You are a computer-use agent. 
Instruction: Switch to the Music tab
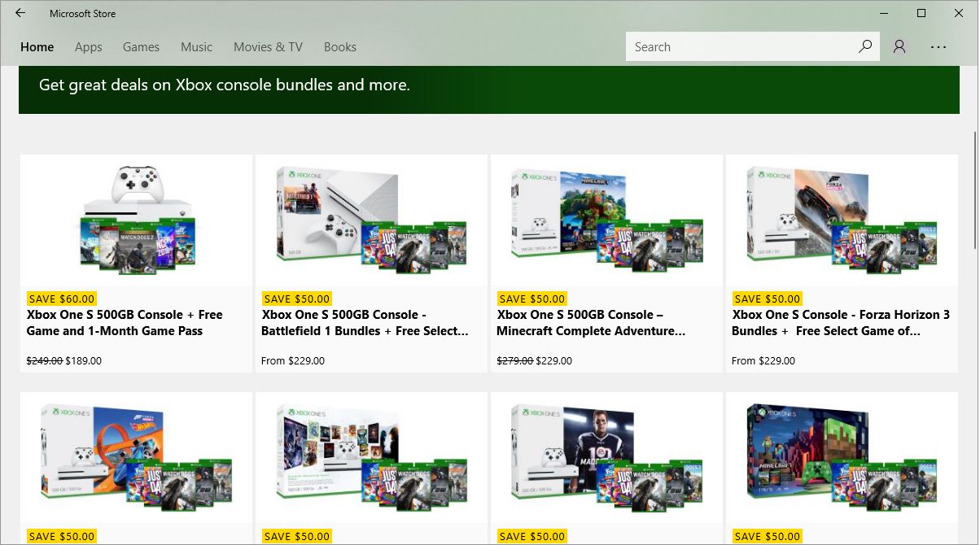coord(196,47)
